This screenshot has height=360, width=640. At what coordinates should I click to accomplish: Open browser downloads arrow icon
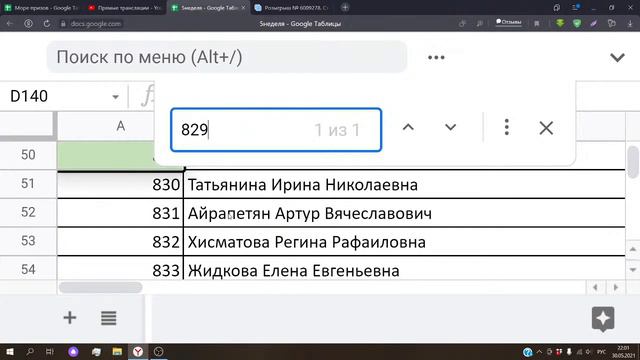point(630,24)
